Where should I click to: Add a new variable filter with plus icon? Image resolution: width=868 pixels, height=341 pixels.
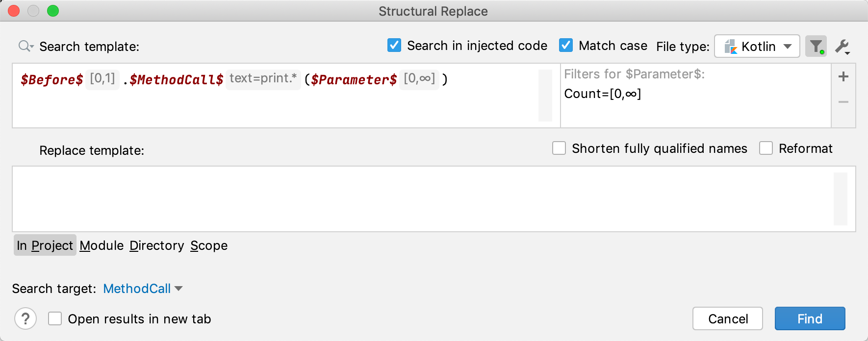point(843,76)
